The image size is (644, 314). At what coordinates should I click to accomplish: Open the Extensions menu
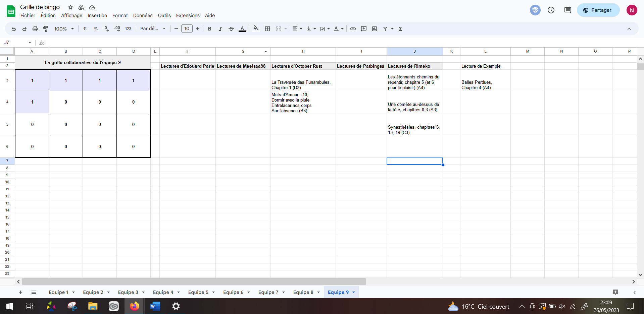coord(188,15)
